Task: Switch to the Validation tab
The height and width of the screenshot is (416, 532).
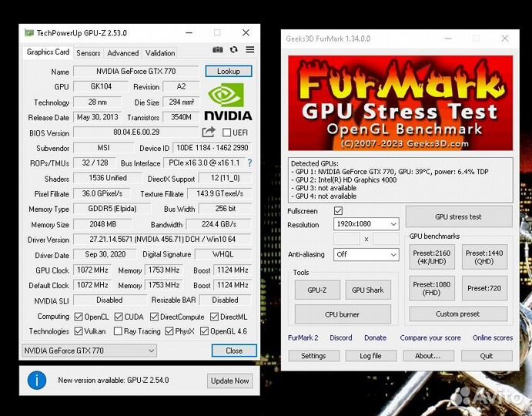Action: click(x=160, y=53)
